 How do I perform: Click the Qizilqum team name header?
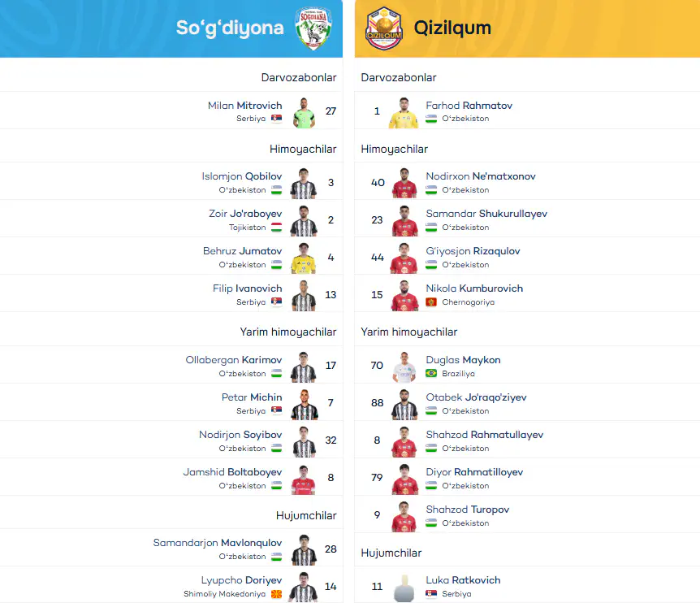pyautogui.click(x=452, y=28)
